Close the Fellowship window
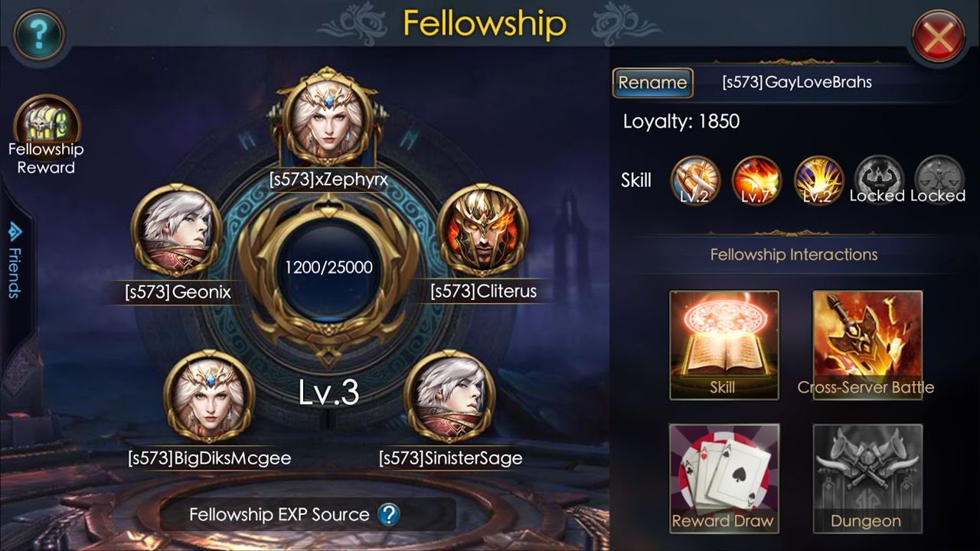 [939, 37]
